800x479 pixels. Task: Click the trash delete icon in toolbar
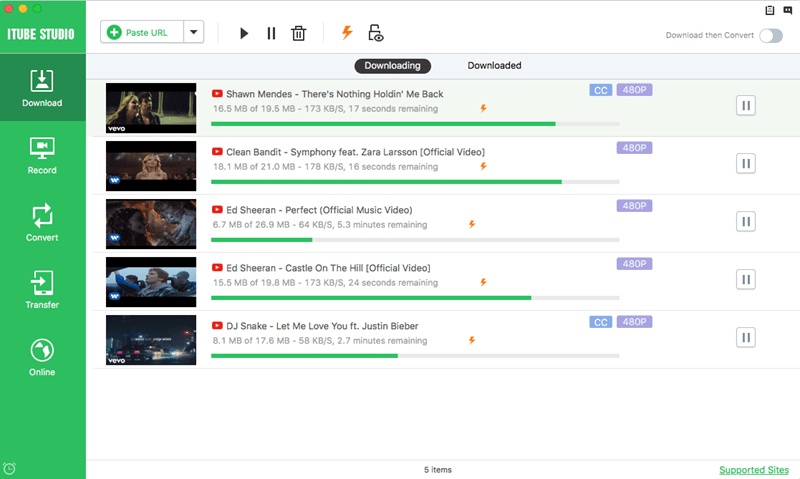[298, 33]
